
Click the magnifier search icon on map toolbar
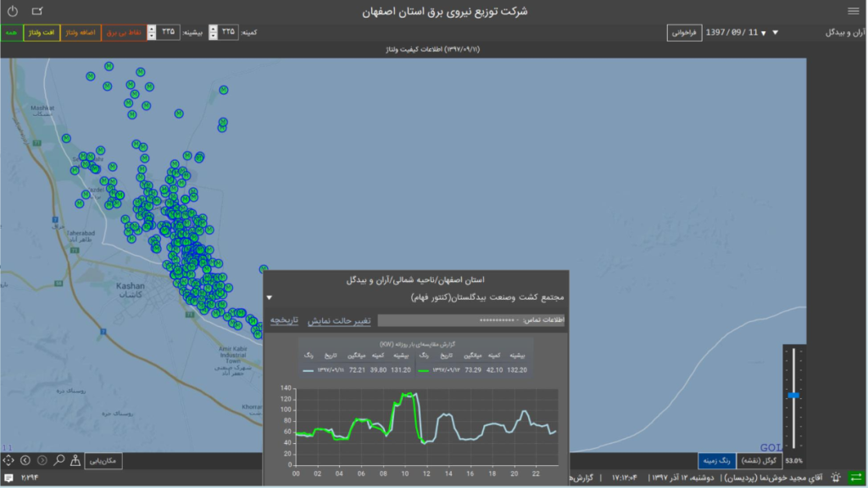[59, 460]
